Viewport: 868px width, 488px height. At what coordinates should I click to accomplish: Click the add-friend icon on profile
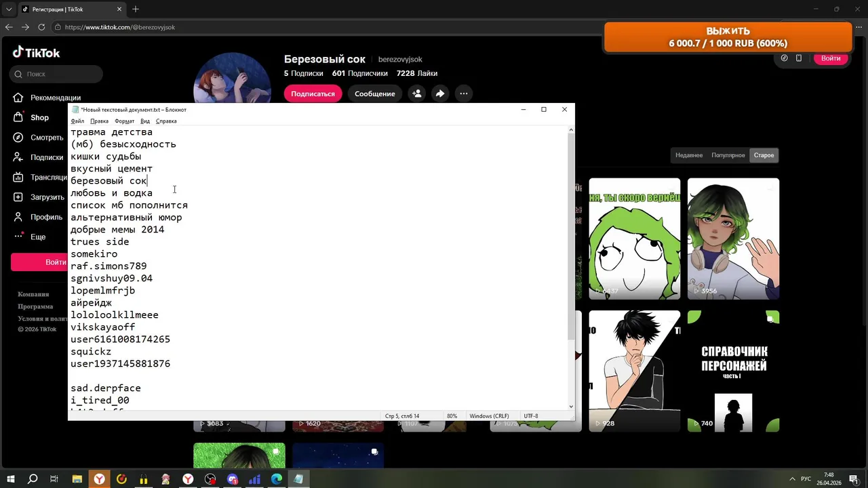coord(416,94)
